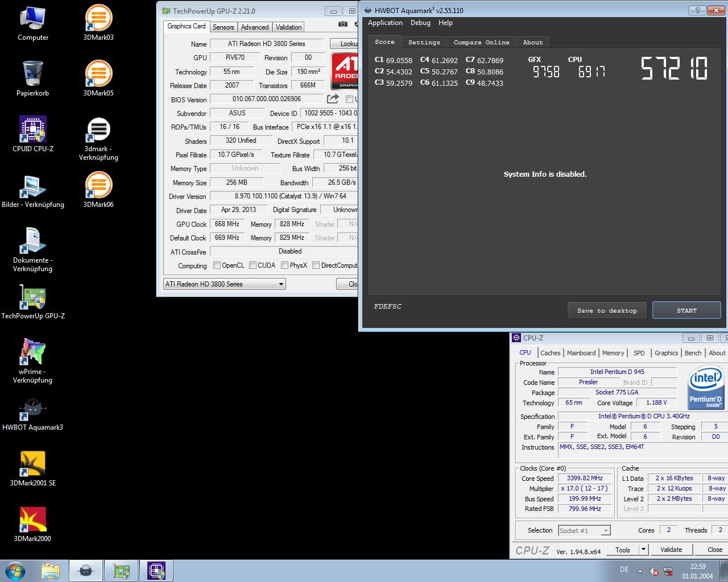Select the Bilder - Verknüpfung shortcut
The width and height of the screenshot is (728, 582).
33,190
